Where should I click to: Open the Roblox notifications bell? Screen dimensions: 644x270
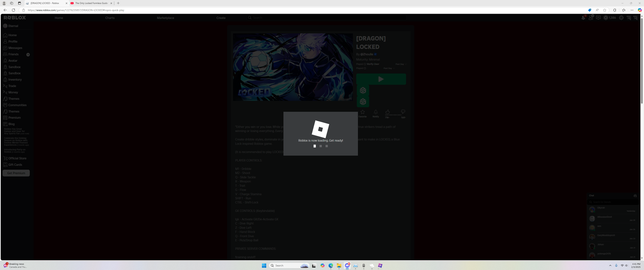[583, 18]
